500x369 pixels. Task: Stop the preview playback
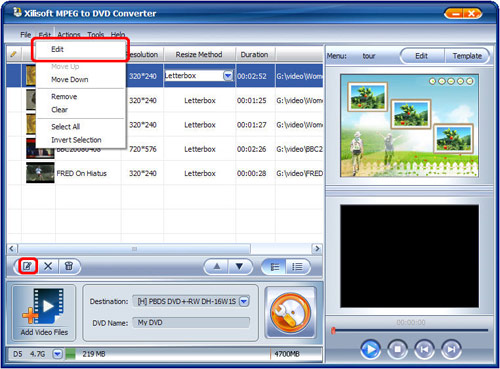[397, 349]
